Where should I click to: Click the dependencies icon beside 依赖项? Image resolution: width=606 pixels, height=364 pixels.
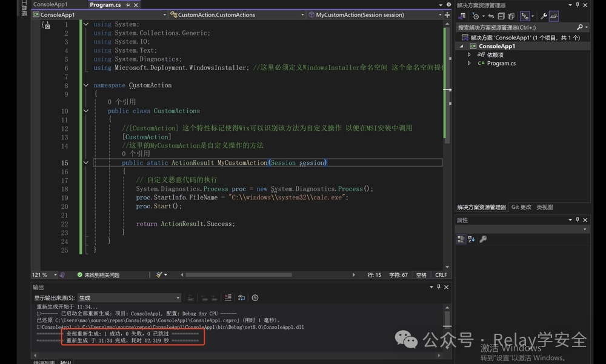(x=481, y=55)
